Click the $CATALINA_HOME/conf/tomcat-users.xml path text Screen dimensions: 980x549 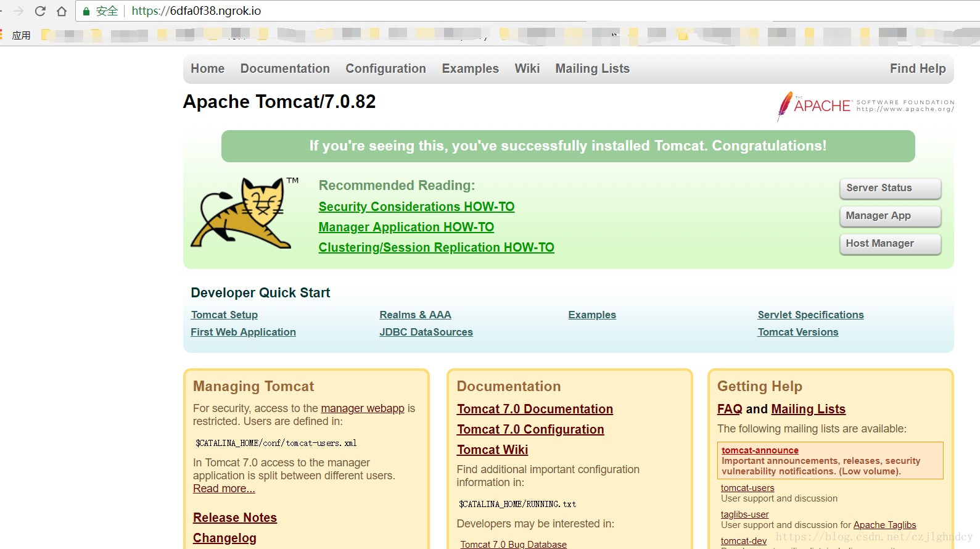tap(276, 443)
